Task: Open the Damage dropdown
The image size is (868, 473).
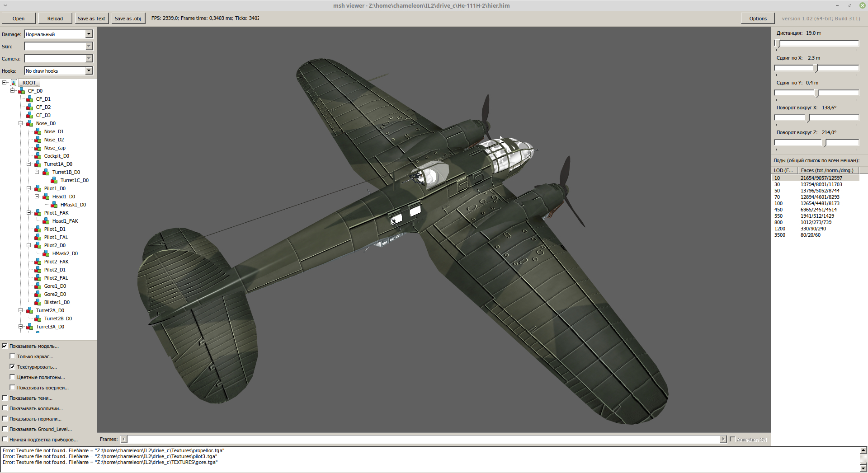Action: 89,34
